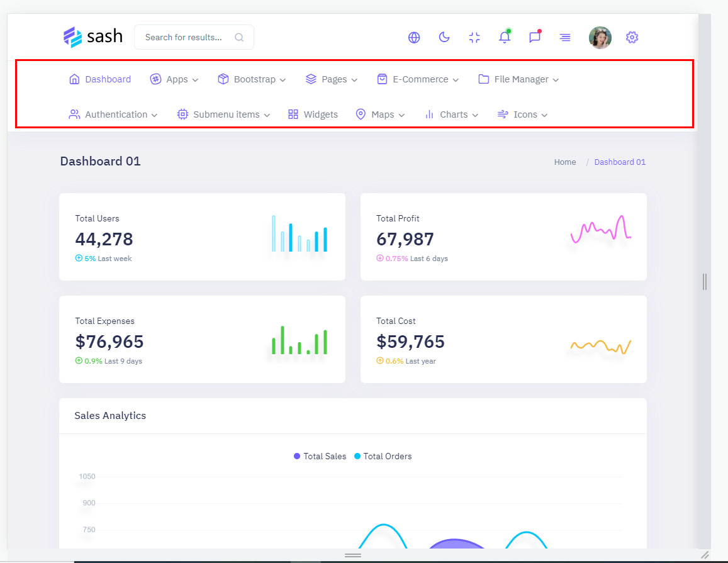Click the globe language icon
Viewport: 728px width, 563px height.
point(414,38)
